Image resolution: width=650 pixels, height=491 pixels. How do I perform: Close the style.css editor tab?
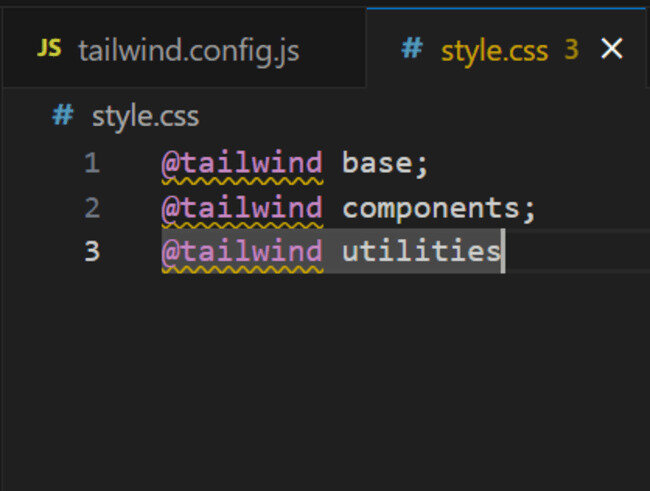click(611, 49)
